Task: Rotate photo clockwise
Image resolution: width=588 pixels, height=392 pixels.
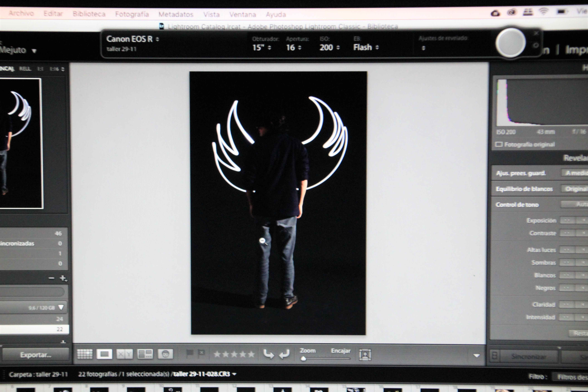Action: [x=284, y=354]
